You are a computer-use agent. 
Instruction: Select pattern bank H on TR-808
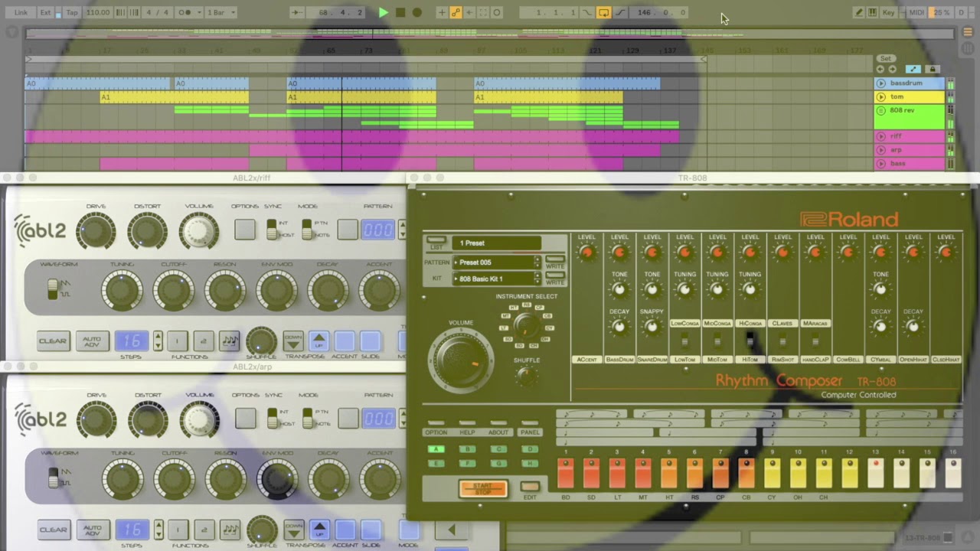click(529, 464)
